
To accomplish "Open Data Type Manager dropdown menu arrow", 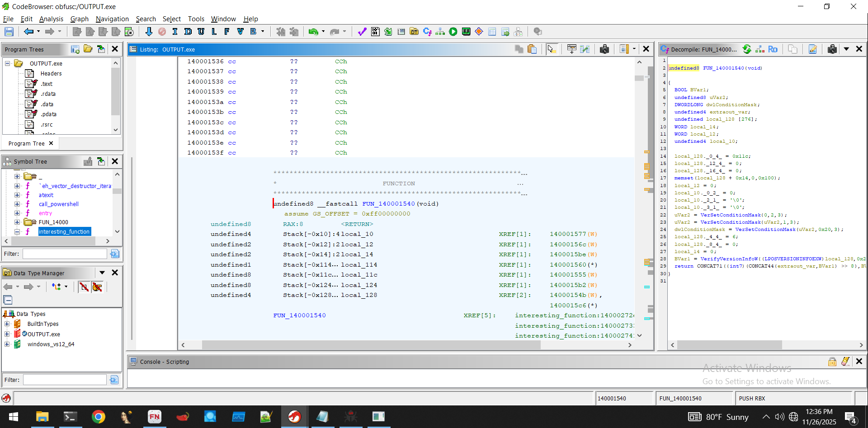I will click(x=102, y=273).
